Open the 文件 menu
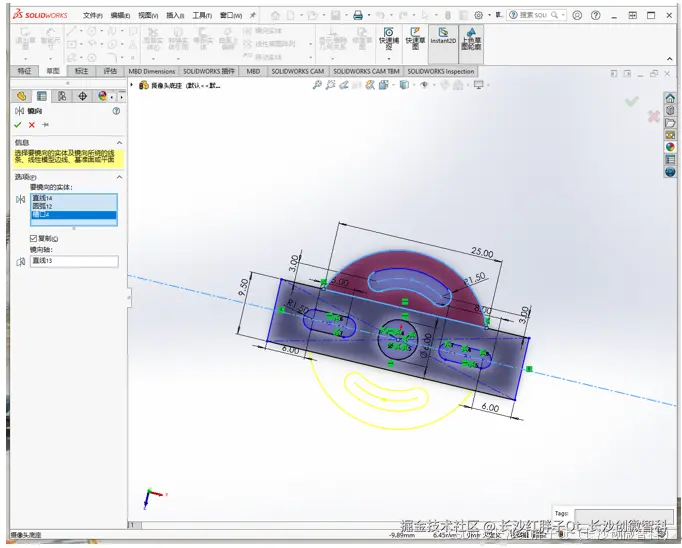This screenshot has width=682, height=548. (x=92, y=16)
